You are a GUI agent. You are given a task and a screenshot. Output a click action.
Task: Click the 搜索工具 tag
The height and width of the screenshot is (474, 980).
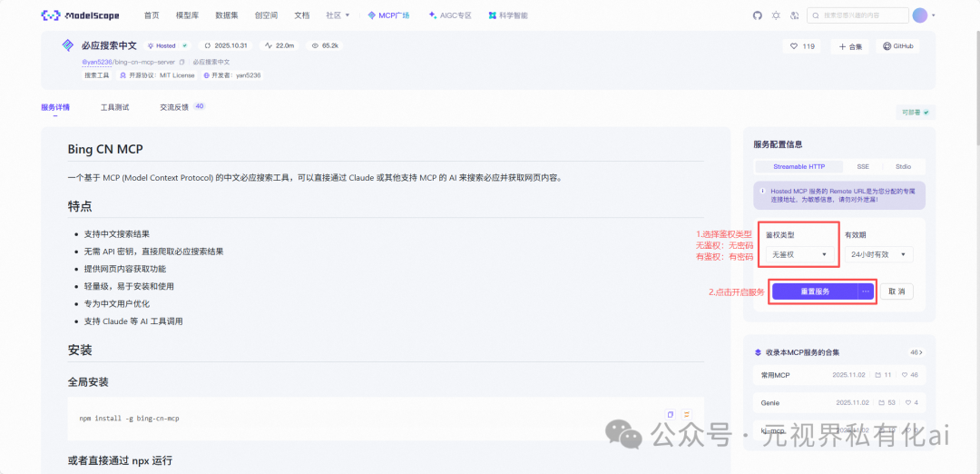(x=97, y=75)
